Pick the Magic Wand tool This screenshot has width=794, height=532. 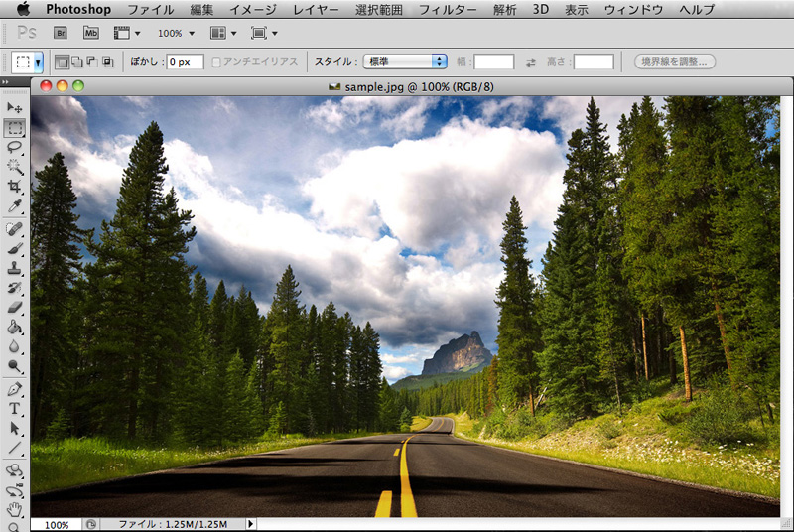[15, 167]
